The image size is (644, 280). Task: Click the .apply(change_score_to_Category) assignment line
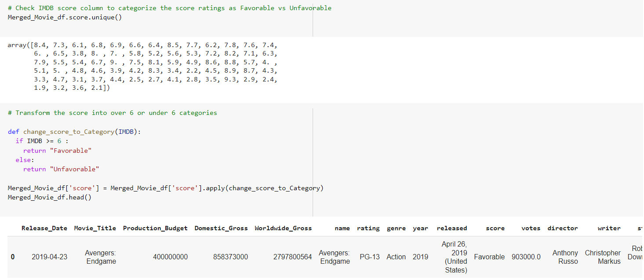(x=165, y=188)
